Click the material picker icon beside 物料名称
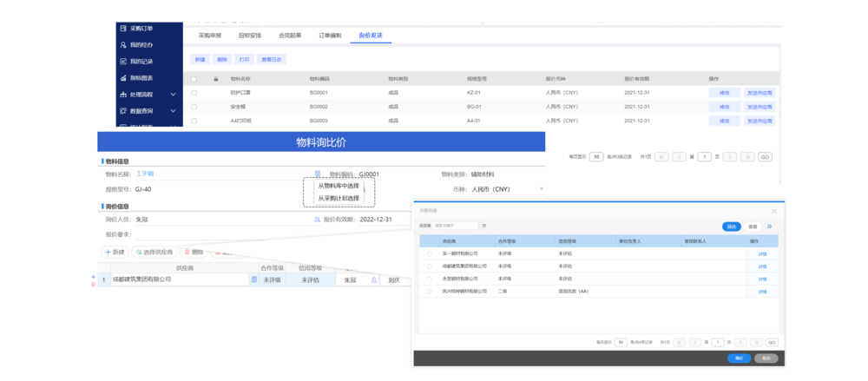Image resolution: width=868 pixels, height=381 pixels. pyautogui.click(x=318, y=174)
